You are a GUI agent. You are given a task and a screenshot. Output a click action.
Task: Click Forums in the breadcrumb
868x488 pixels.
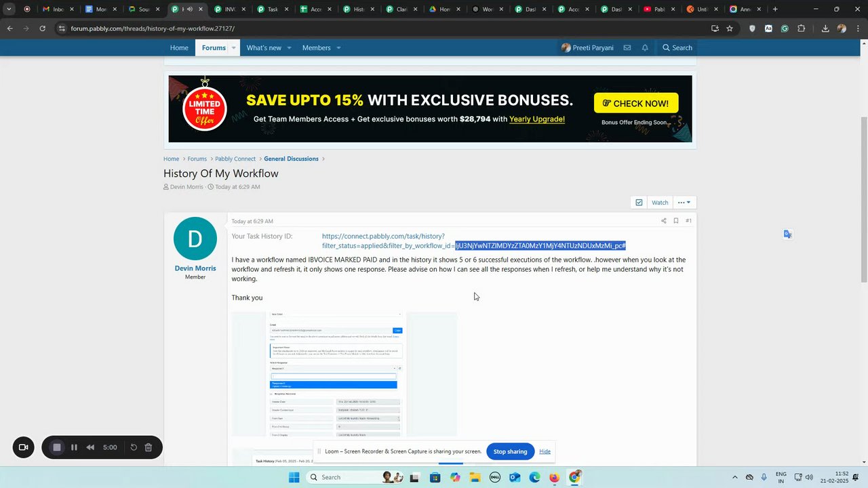pos(197,159)
